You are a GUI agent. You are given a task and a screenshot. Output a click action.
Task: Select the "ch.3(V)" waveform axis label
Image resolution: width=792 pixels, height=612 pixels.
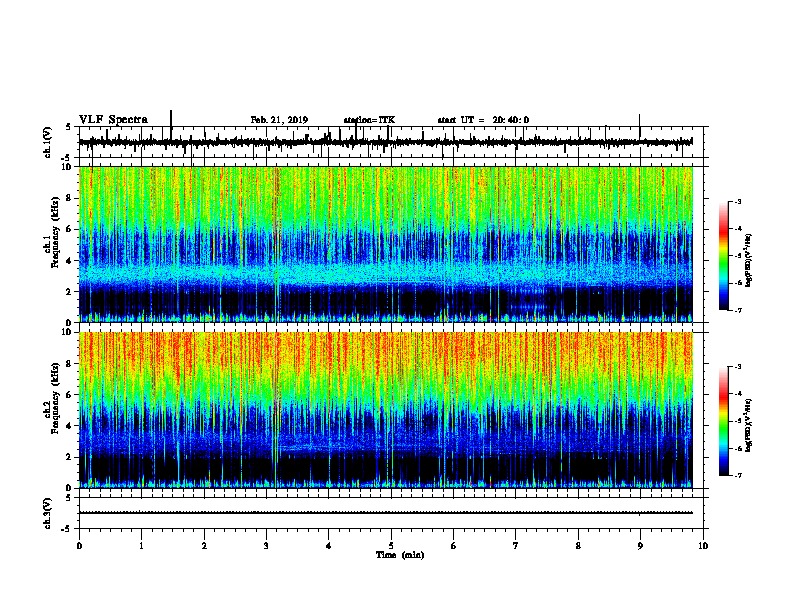[x=48, y=513]
